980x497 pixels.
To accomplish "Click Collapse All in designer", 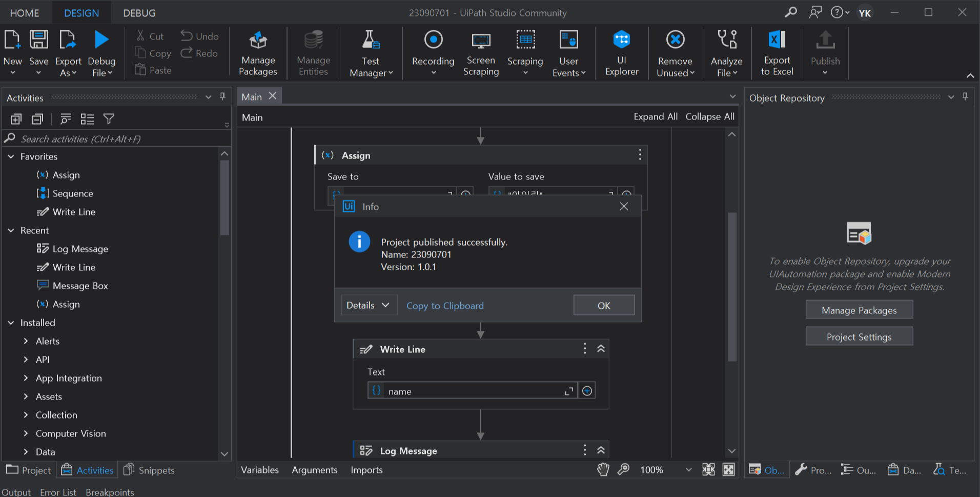I will (x=710, y=116).
